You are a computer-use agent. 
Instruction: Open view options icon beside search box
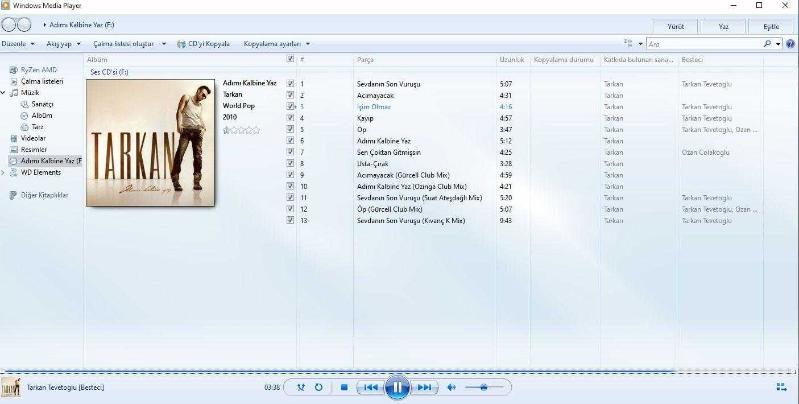[x=628, y=44]
